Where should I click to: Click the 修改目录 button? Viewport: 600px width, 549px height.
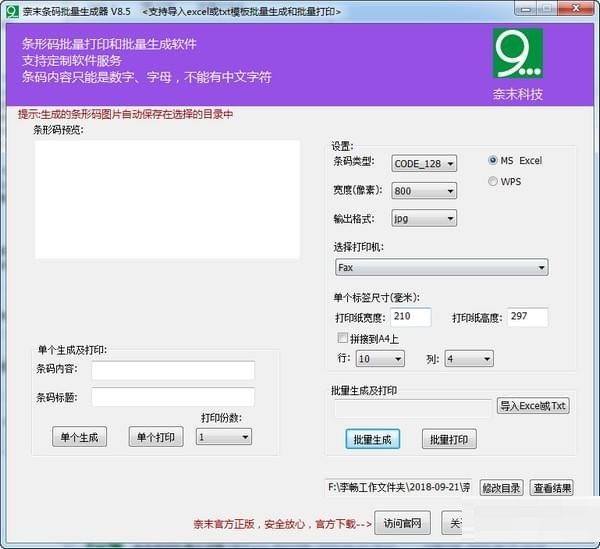coord(501,487)
